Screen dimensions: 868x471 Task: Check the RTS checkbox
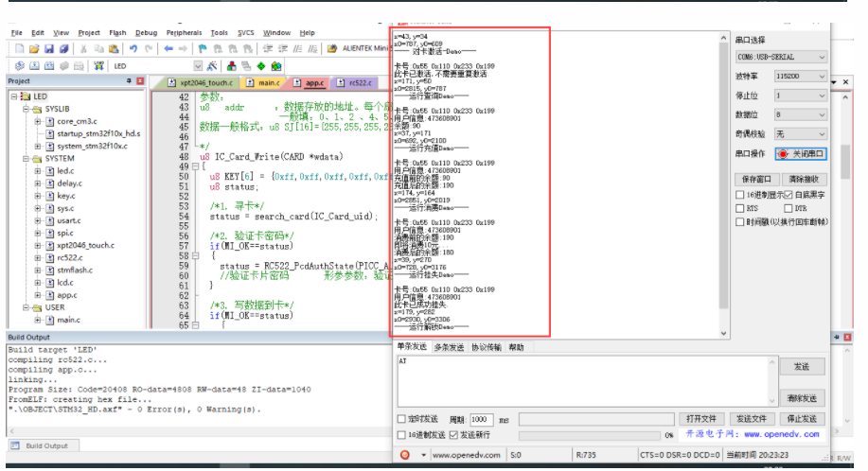[x=739, y=208]
